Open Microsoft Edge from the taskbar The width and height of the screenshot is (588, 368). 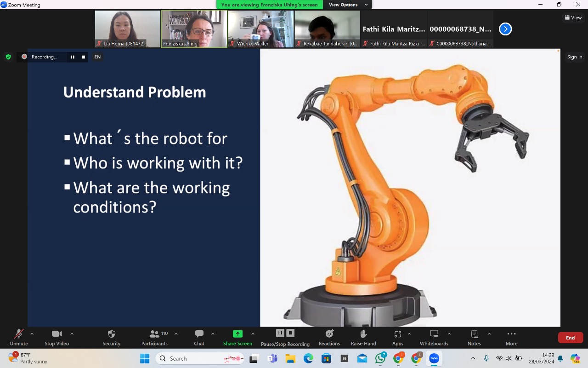308,358
